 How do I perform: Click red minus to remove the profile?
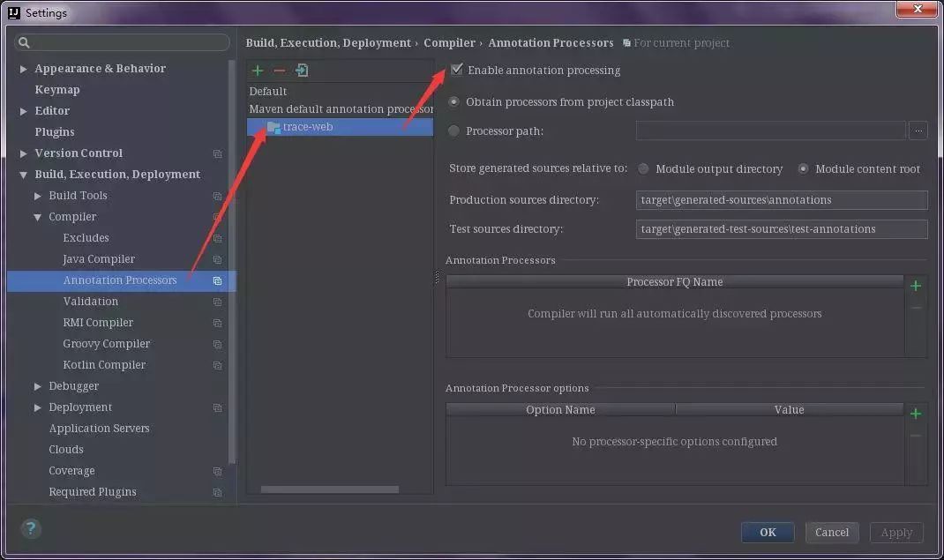pos(280,71)
